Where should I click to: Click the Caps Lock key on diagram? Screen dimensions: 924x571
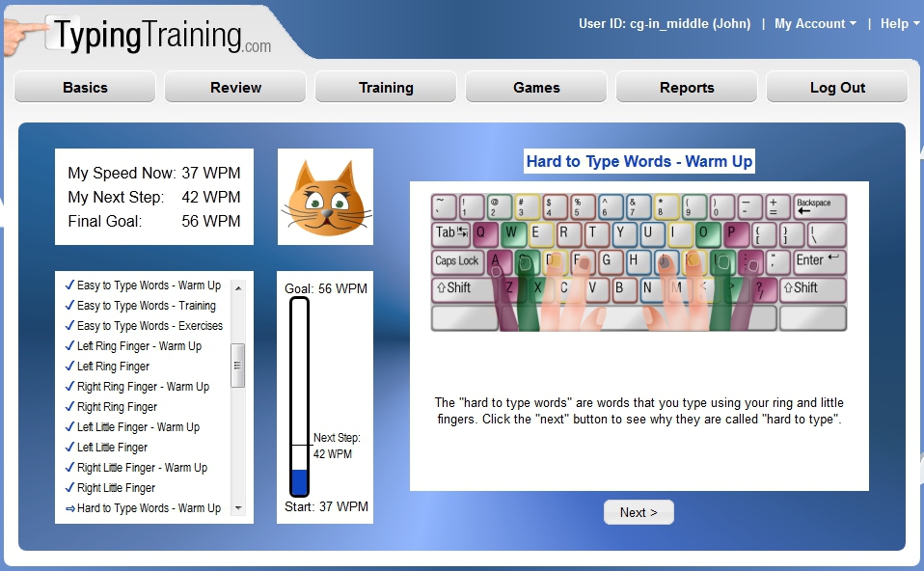(x=457, y=261)
